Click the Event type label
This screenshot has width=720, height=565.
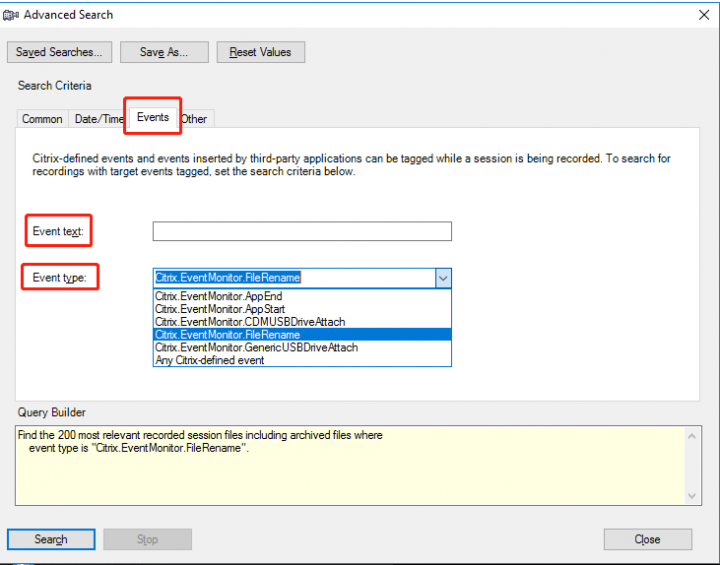[60, 278]
